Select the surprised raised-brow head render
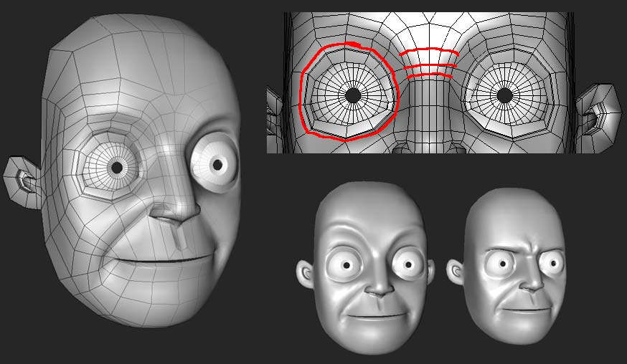627x364 pixels. pyautogui.click(x=365, y=268)
